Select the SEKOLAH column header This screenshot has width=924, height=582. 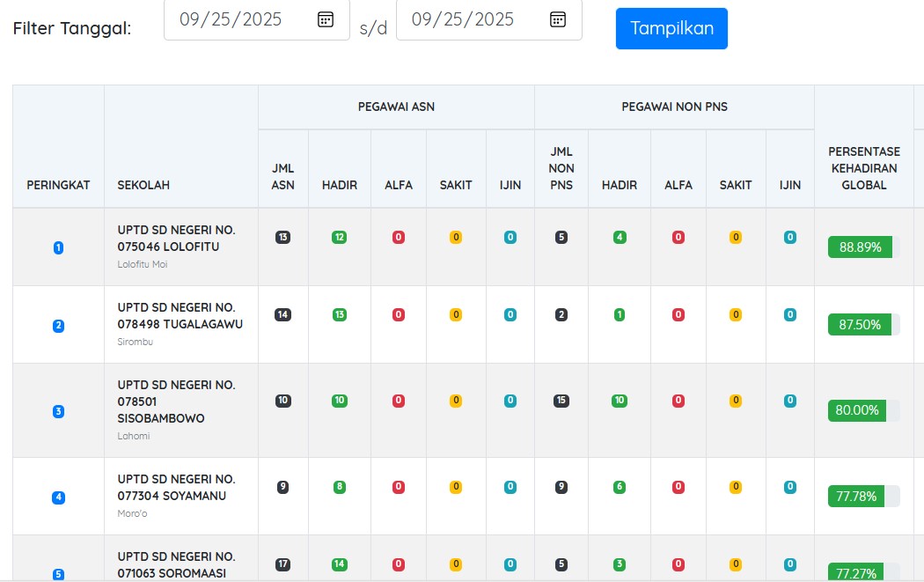[143, 185]
